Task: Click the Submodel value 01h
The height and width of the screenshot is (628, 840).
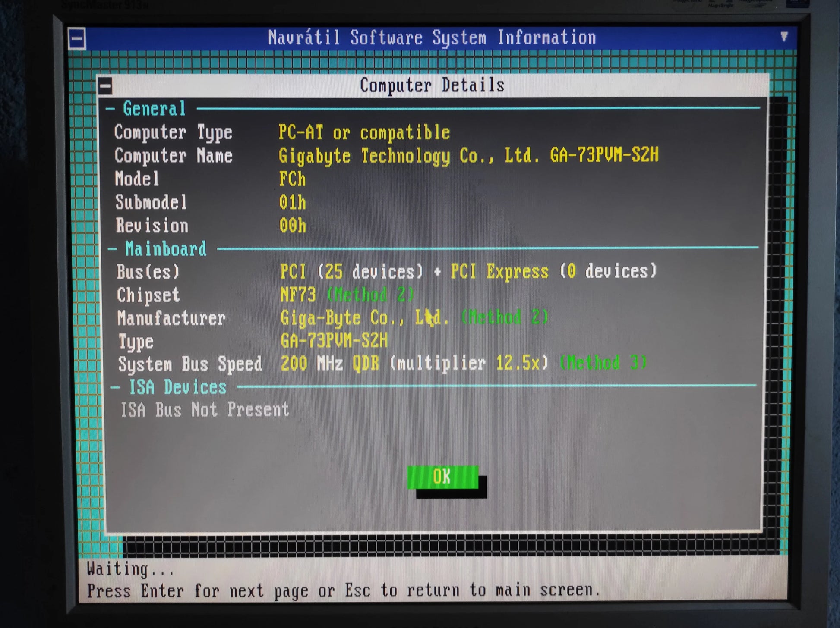Action: [x=293, y=202]
